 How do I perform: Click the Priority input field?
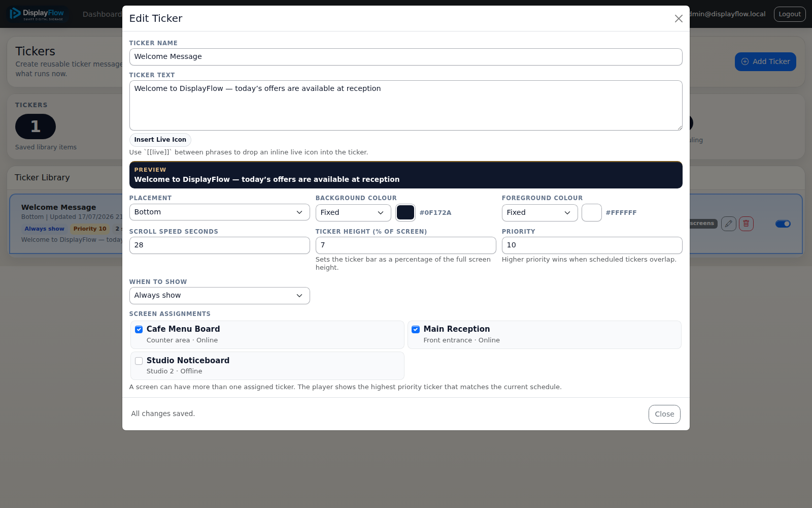[592, 245]
